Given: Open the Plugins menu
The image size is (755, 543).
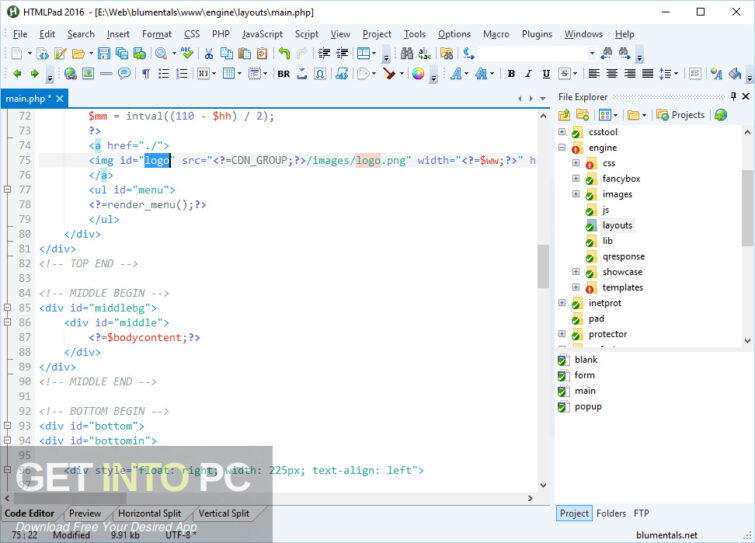Looking at the screenshot, I should (x=537, y=34).
